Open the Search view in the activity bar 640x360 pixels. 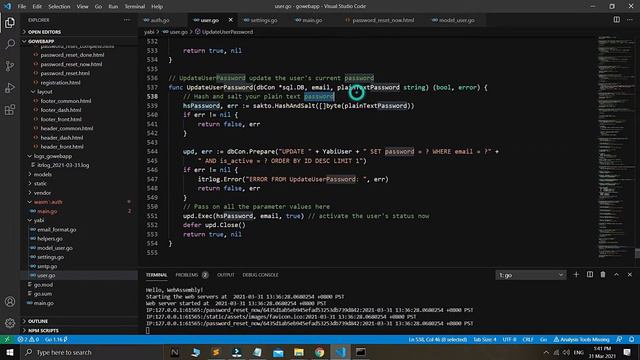(x=10, y=44)
